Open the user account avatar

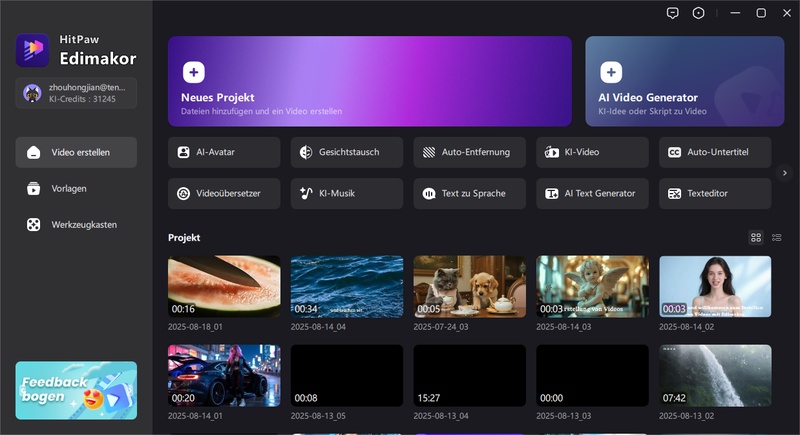[32, 93]
